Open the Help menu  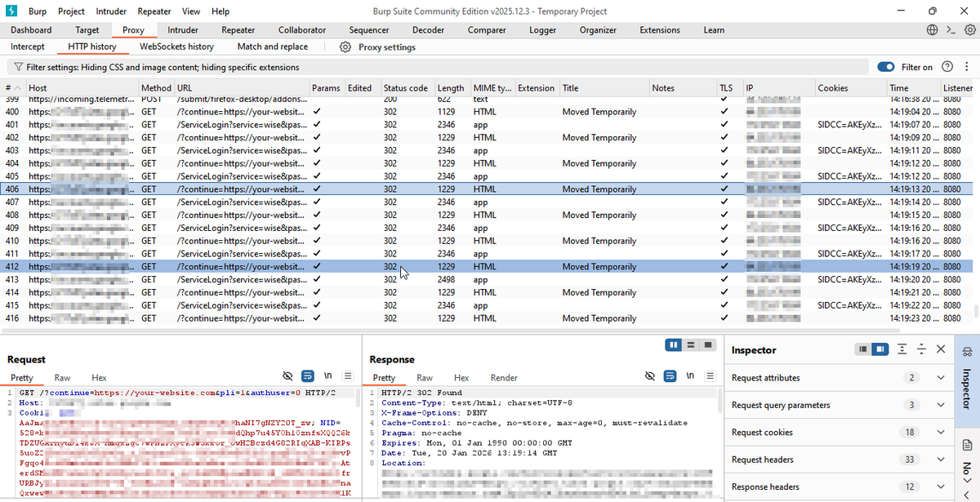[220, 11]
